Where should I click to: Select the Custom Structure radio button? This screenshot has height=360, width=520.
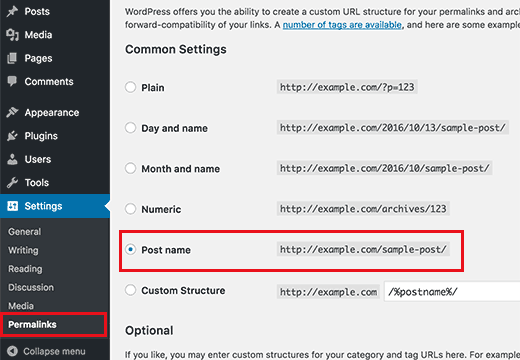point(130,290)
